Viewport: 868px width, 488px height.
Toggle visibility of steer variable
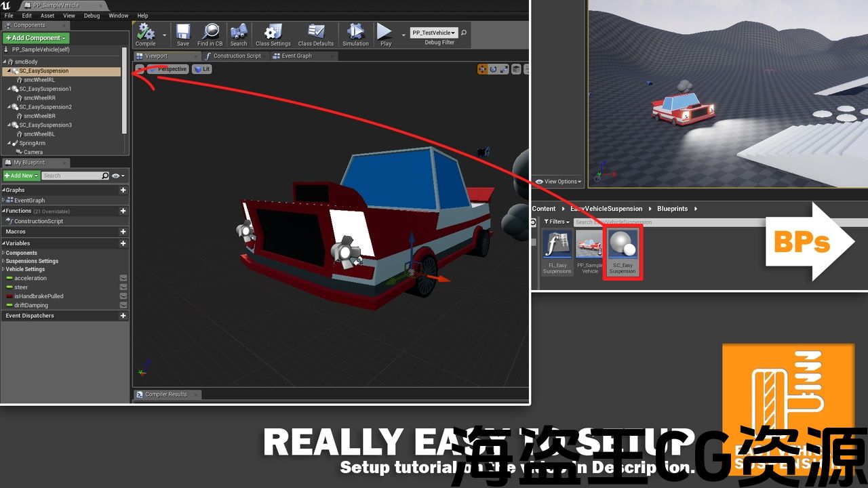[123, 287]
